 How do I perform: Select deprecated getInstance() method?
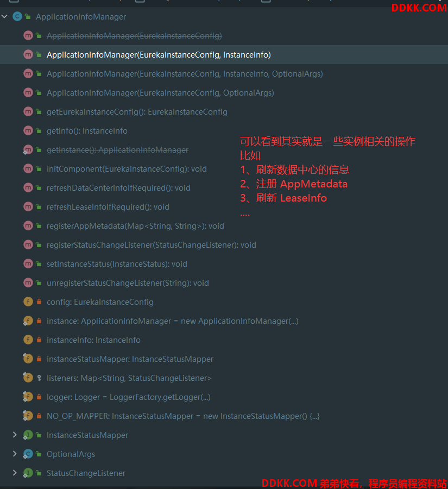[224, 150]
